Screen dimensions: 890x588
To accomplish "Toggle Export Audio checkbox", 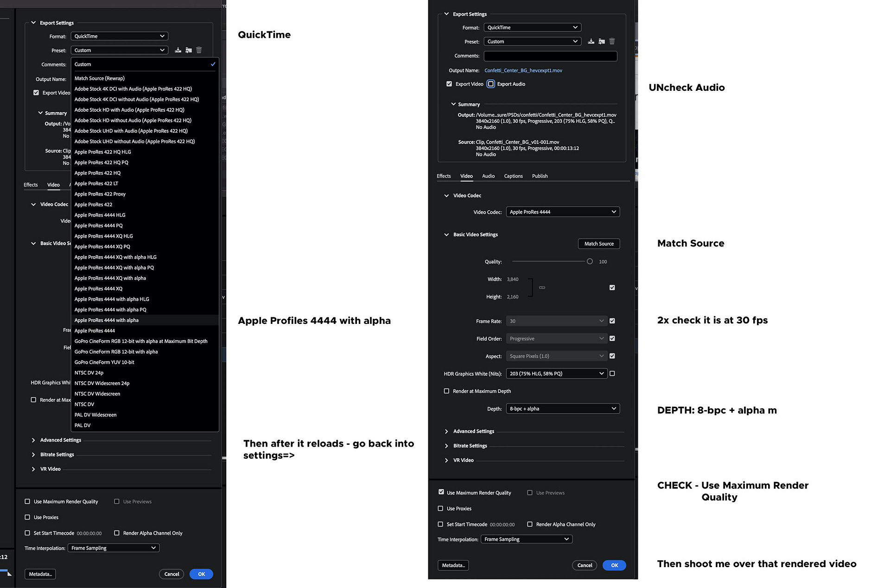I will pyautogui.click(x=491, y=84).
